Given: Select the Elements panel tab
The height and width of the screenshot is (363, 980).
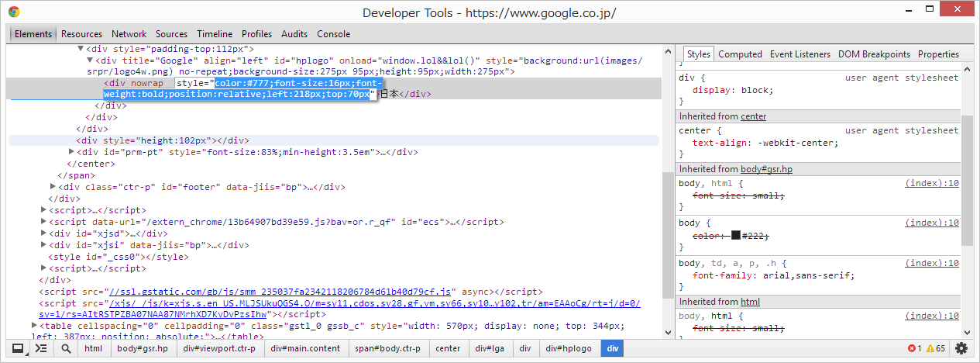Looking at the screenshot, I should [x=33, y=34].
